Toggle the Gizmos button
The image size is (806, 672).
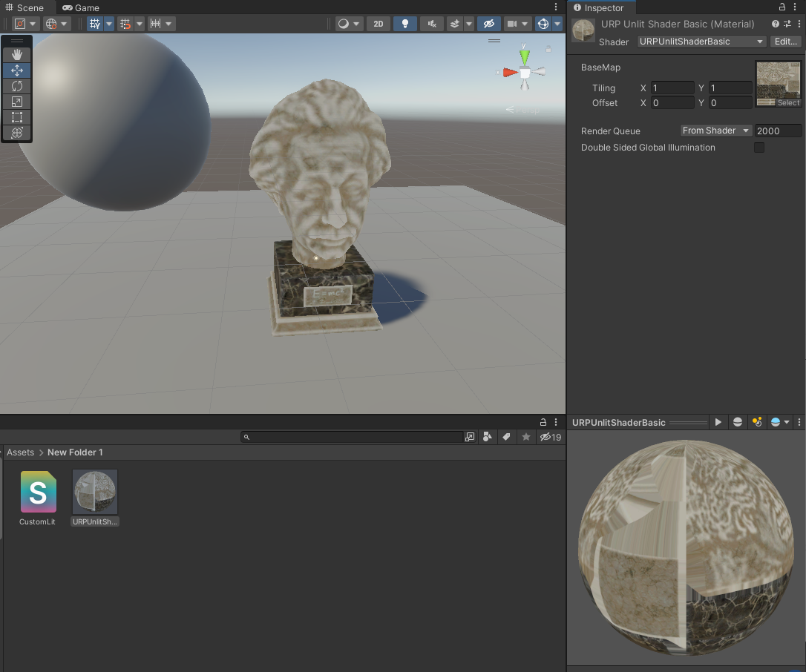point(543,24)
